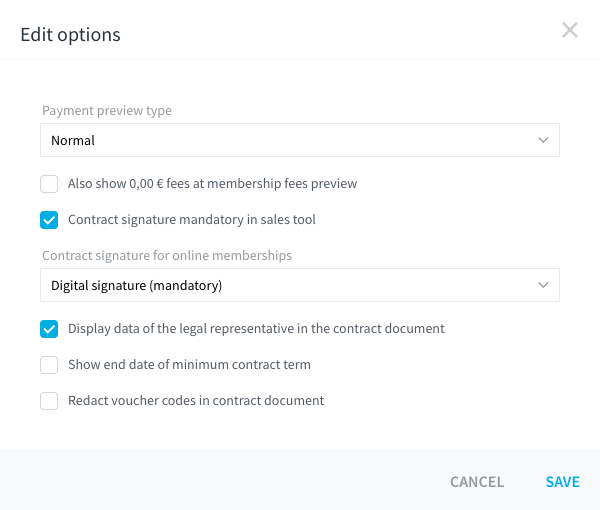This screenshot has width=600, height=510.
Task: Close the Edit options dialog
Action: pyautogui.click(x=570, y=30)
